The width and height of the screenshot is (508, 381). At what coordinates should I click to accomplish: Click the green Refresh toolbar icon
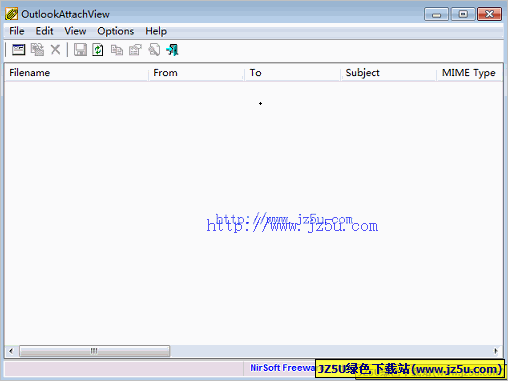pos(98,50)
